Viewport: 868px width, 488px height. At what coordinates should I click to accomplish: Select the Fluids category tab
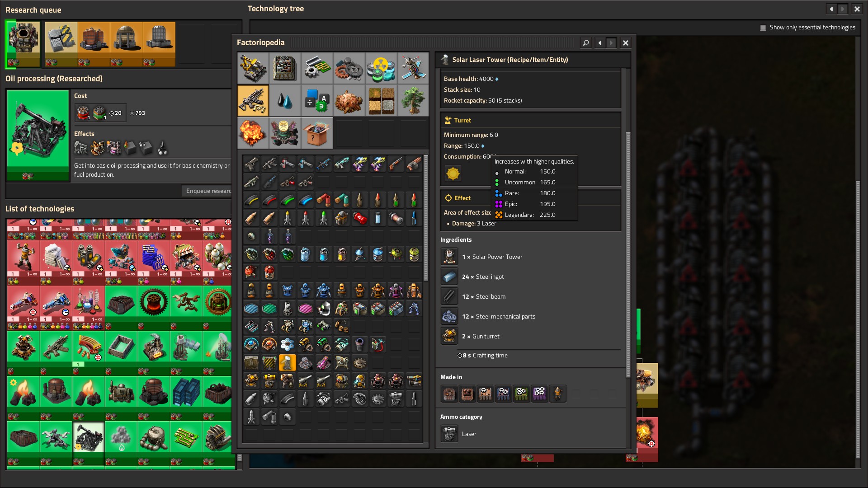click(x=285, y=100)
